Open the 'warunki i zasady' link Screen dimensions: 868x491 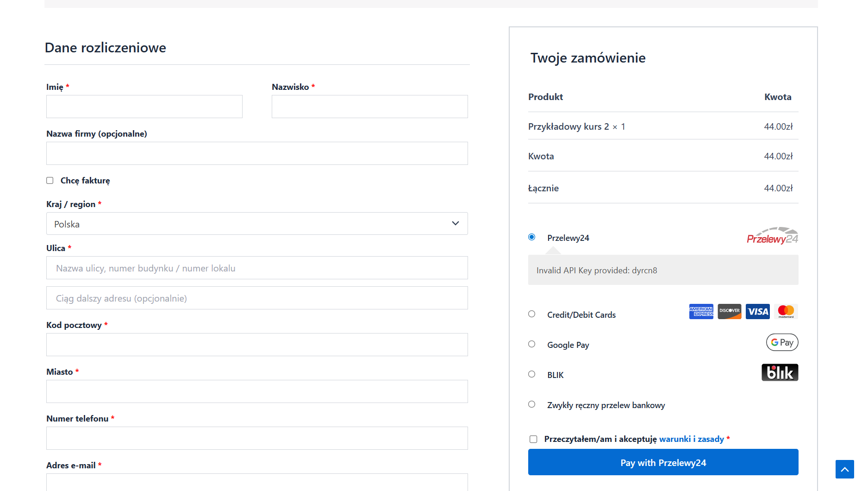pos(691,439)
